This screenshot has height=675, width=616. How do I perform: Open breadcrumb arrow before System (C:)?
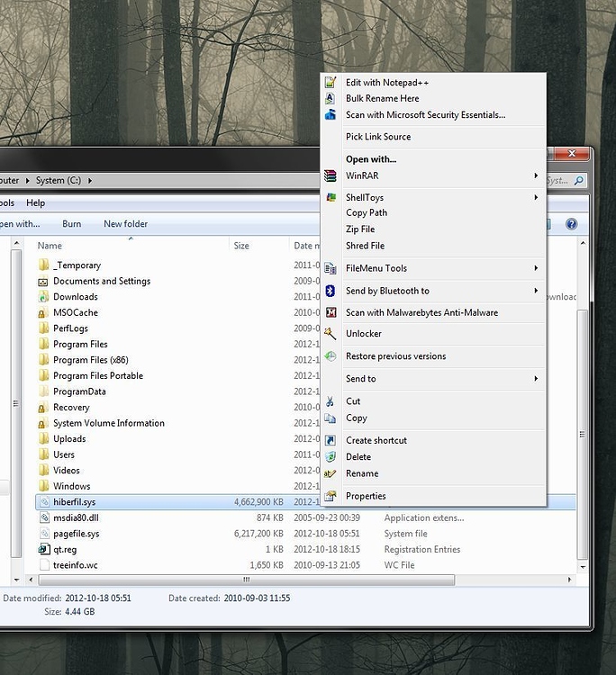click(x=27, y=180)
